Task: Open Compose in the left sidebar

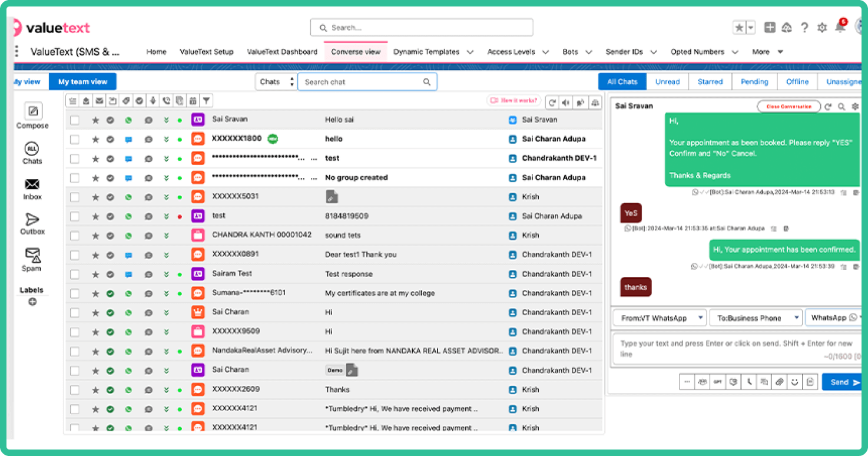Action: 32,115
